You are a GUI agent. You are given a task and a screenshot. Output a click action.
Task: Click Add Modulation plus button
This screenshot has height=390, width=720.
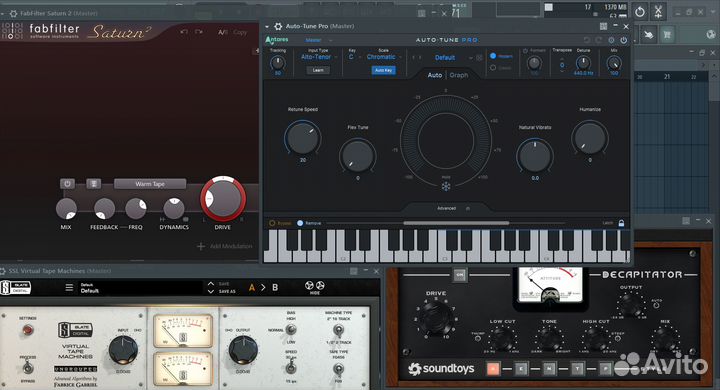point(201,246)
